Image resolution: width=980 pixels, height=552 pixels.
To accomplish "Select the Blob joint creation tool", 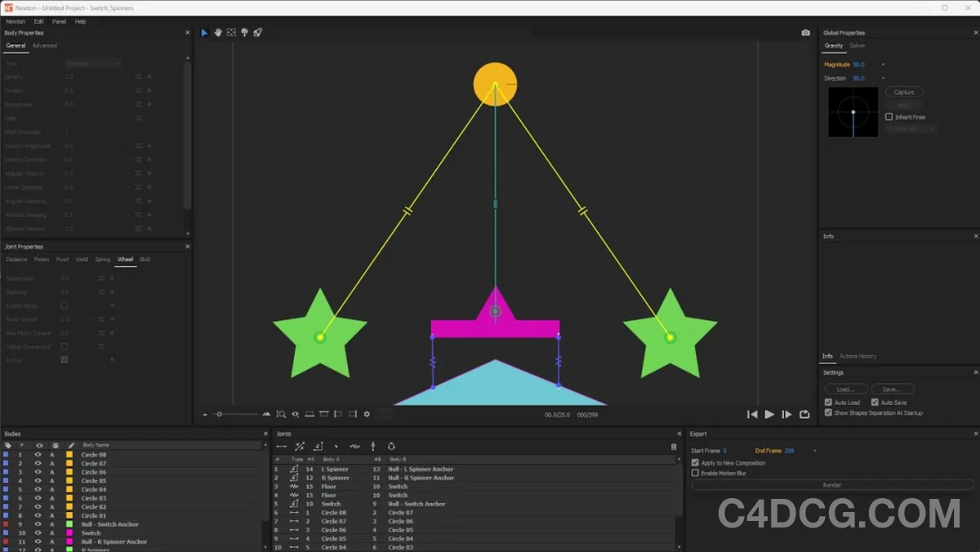I will point(391,446).
